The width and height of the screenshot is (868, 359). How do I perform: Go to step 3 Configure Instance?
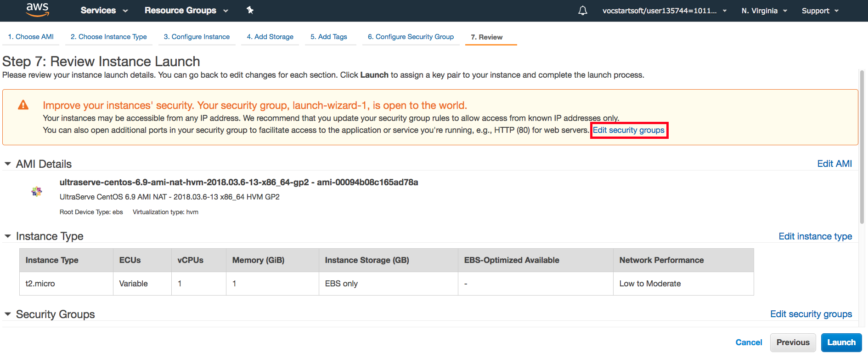(197, 37)
